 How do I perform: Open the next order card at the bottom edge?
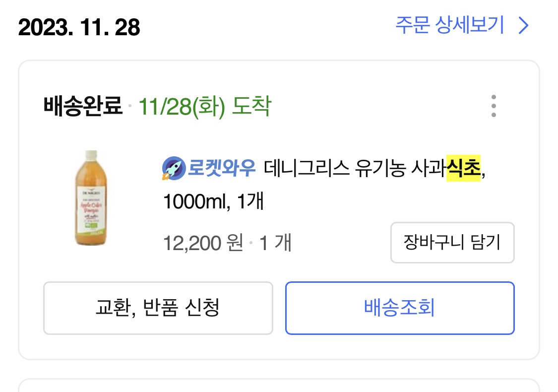tap(279, 386)
